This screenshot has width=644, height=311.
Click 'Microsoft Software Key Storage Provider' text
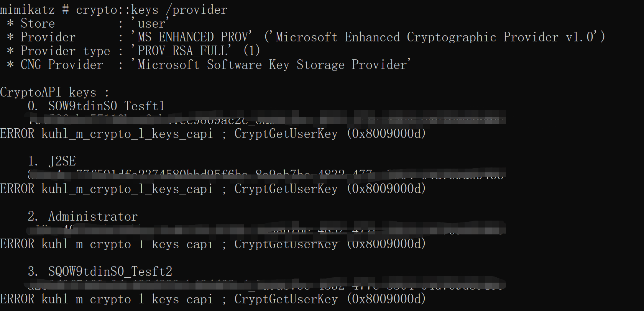tap(271, 65)
